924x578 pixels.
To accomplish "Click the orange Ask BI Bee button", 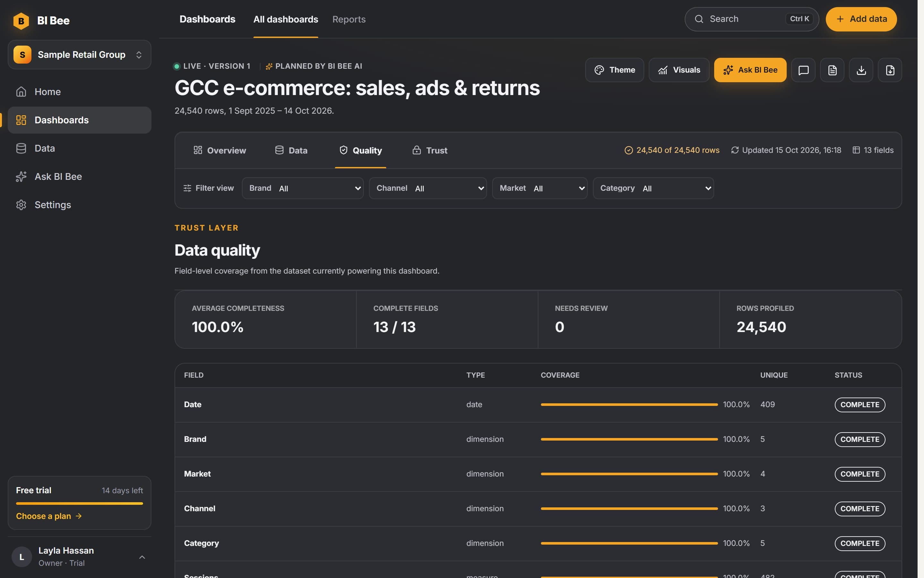I will 750,70.
